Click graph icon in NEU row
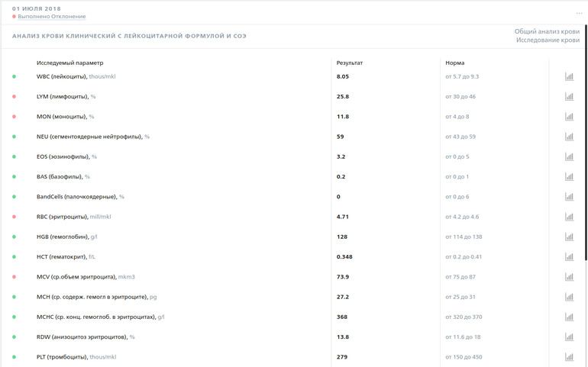The image size is (588, 367). coord(569,137)
